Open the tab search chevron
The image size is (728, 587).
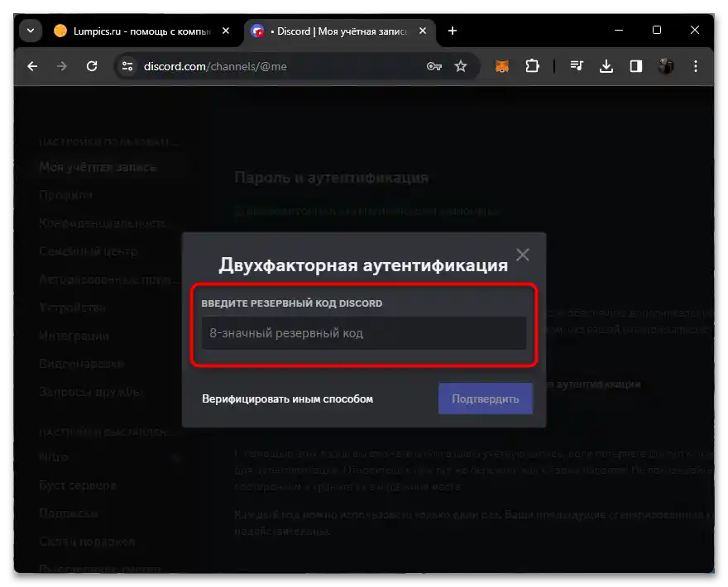30,31
